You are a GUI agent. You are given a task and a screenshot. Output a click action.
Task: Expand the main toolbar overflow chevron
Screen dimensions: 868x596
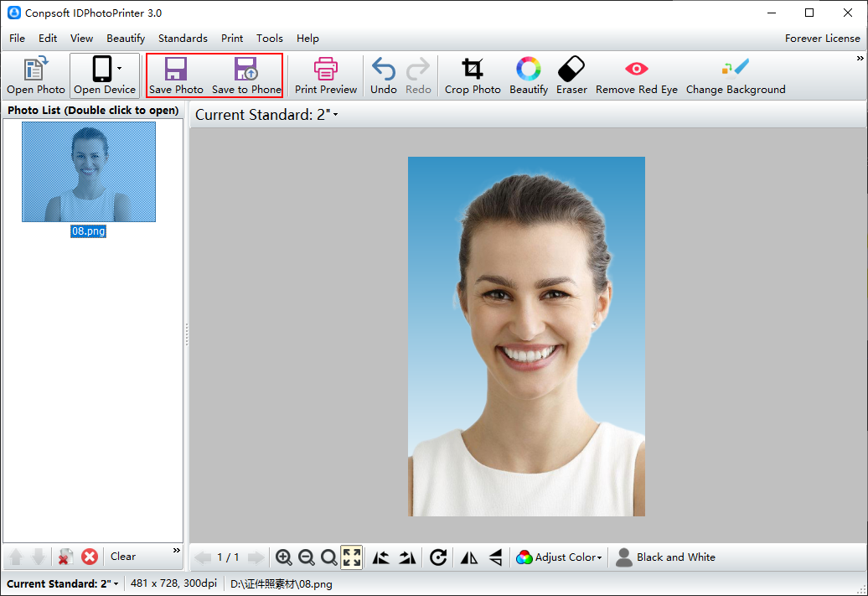pos(860,58)
